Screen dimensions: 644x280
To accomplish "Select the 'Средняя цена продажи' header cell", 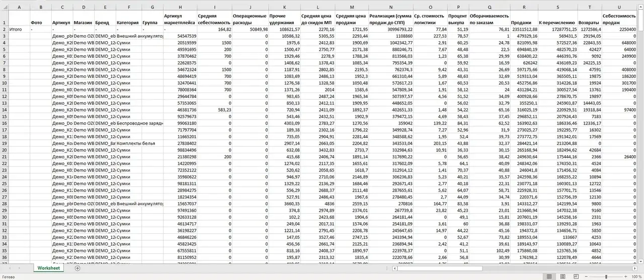I will pos(351,18).
